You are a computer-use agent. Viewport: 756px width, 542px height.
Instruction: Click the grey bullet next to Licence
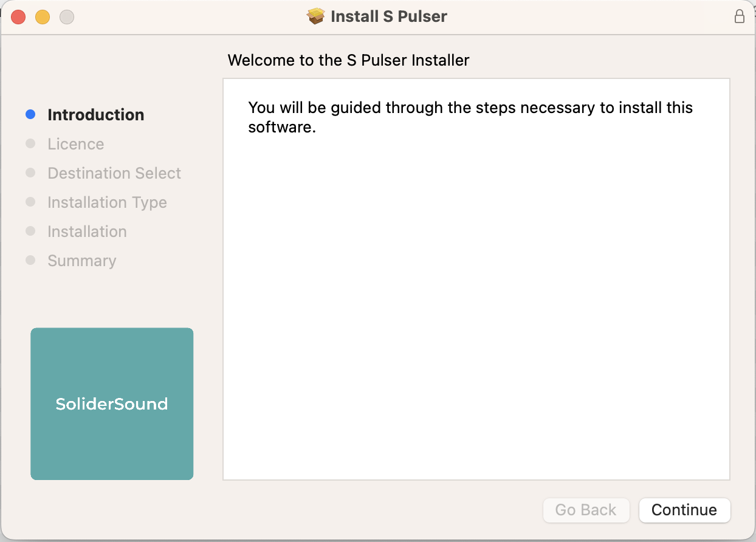30,144
